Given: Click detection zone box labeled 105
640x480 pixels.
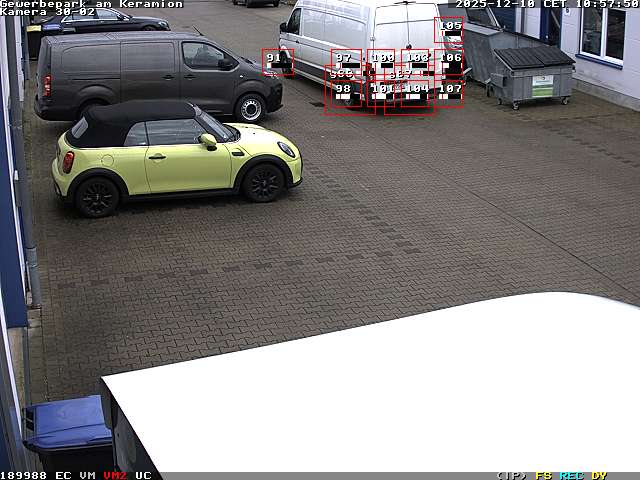Looking at the screenshot, I should (450, 30).
